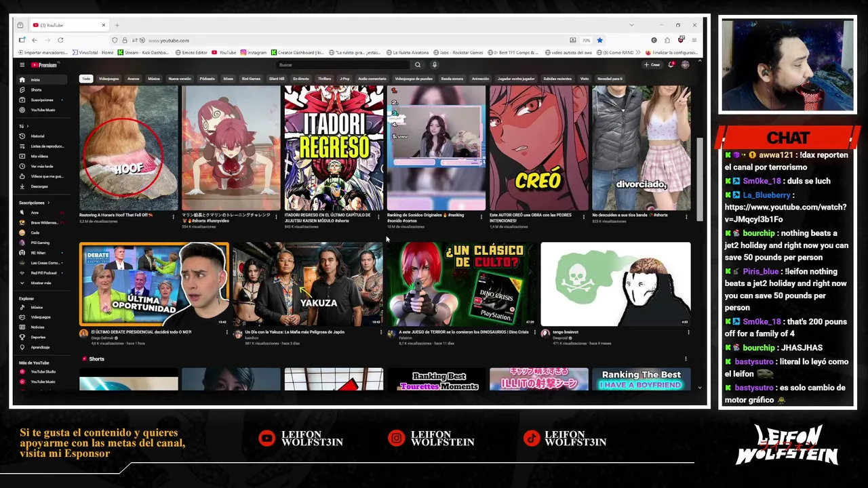This screenshot has width=868, height=488.
Task: Select the J-Pop filter chip
Action: point(344,79)
